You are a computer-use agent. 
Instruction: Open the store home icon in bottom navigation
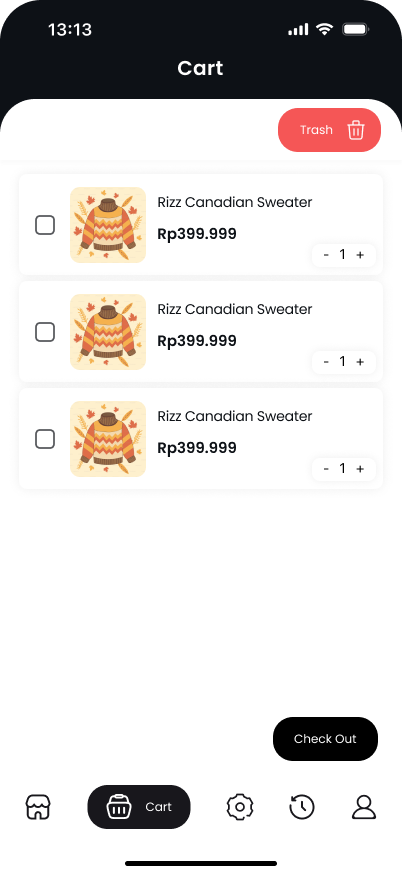tap(38, 807)
